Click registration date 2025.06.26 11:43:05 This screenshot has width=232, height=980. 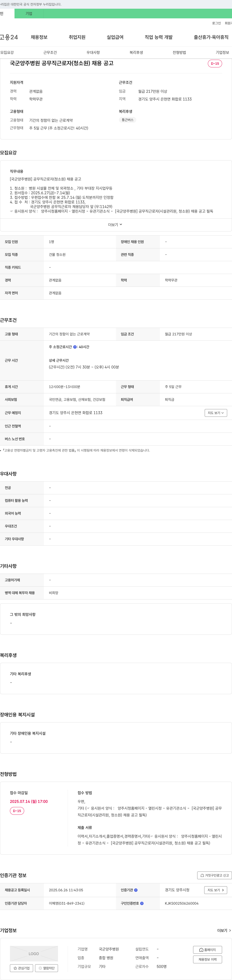pyautogui.click(x=66, y=890)
